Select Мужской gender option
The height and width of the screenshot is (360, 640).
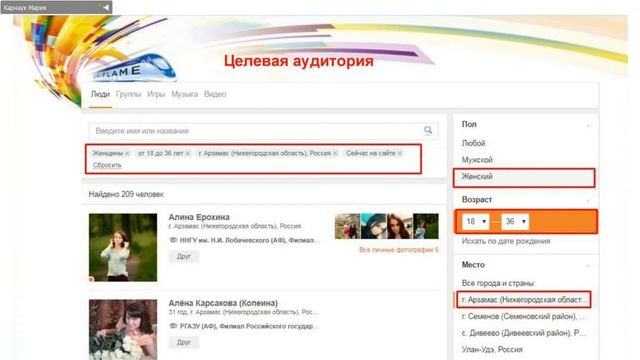477,160
